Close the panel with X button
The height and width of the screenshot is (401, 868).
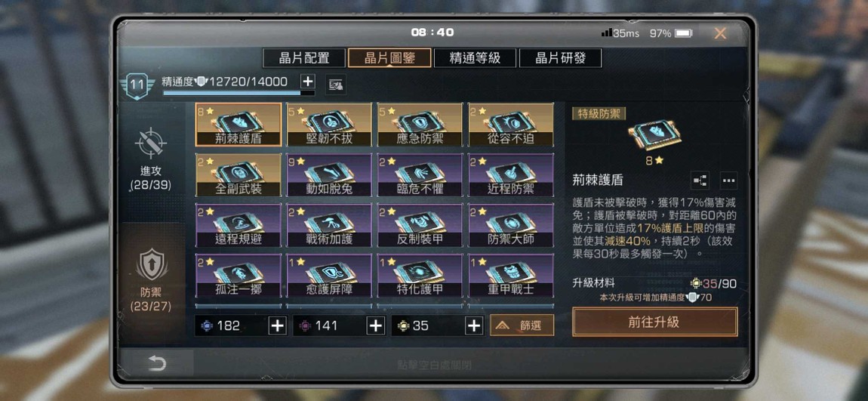tap(720, 33)
